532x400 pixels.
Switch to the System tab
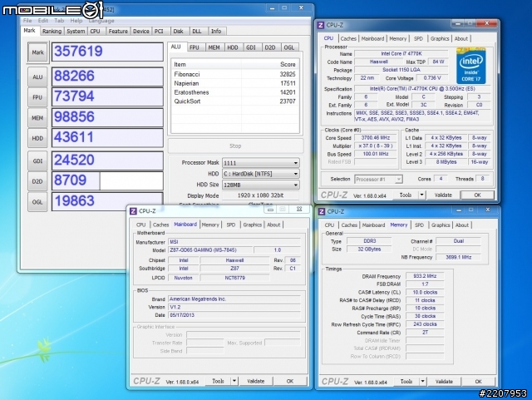tap(76, 32)
